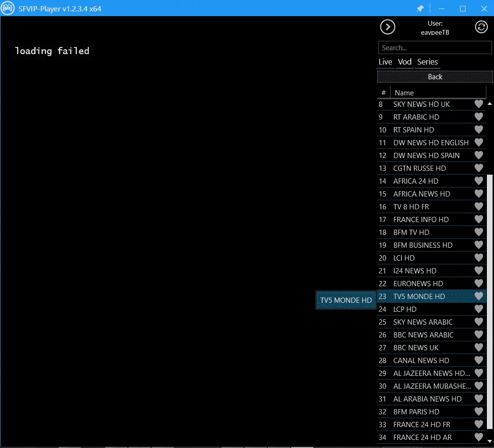494x448 pixels.
Task: Favorite DW NEWS HD SPAIN channel
Action: [478, 155]
